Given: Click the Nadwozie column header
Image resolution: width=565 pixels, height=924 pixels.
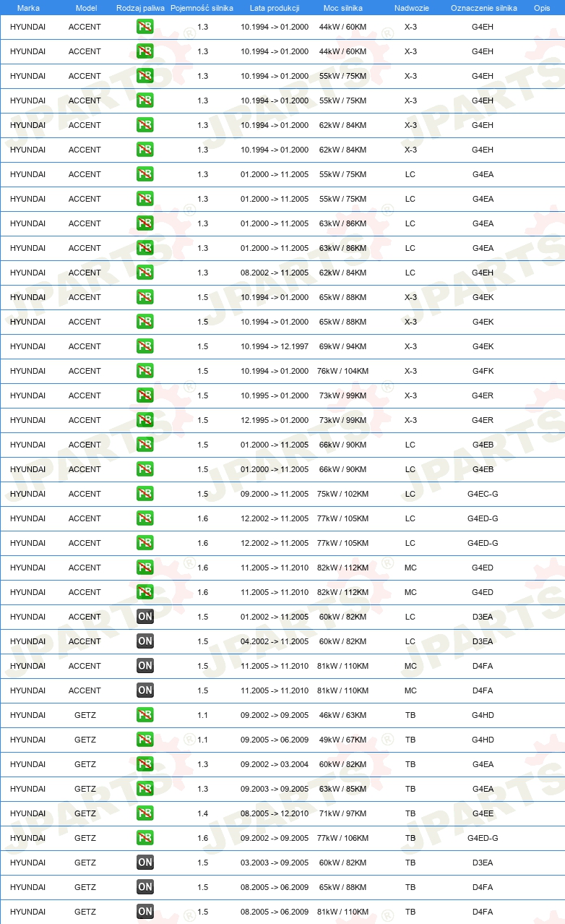Looking at the screenshot, I should point(410,8).
